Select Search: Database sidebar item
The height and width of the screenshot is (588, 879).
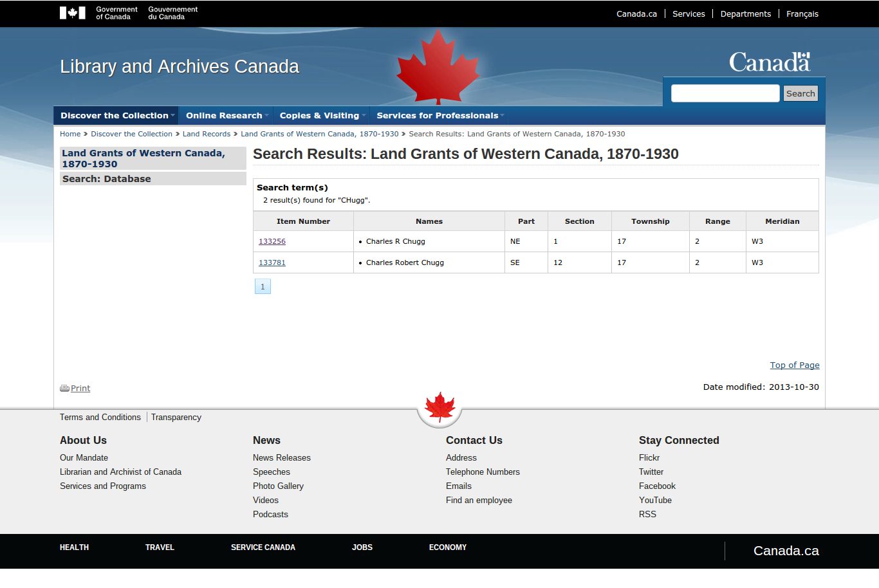tap(153, 179)
